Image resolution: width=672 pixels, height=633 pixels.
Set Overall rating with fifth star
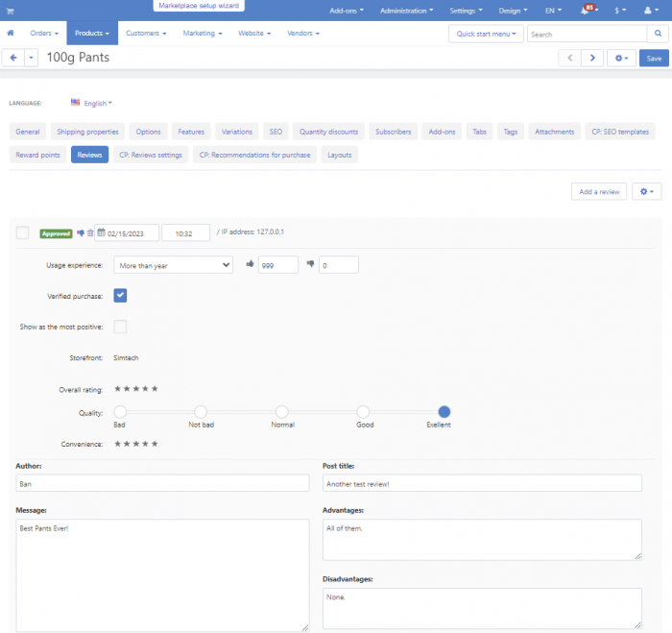click(155, 389)
